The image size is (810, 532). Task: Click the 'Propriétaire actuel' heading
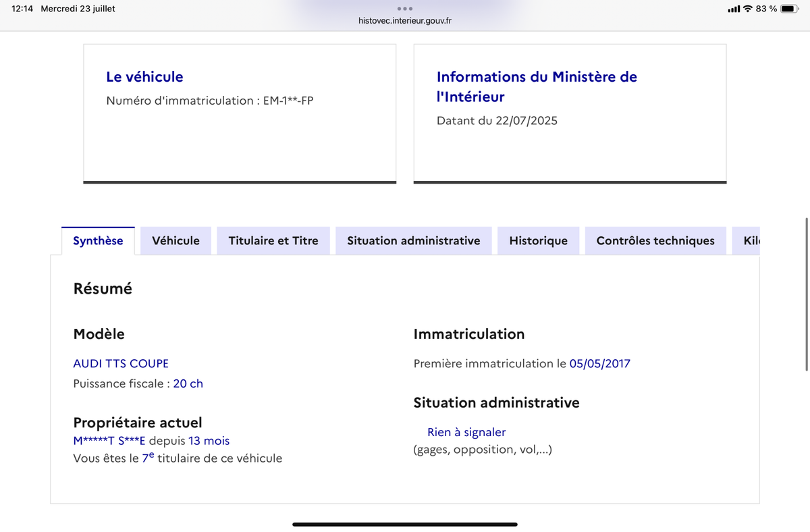[x=138, y=423]
